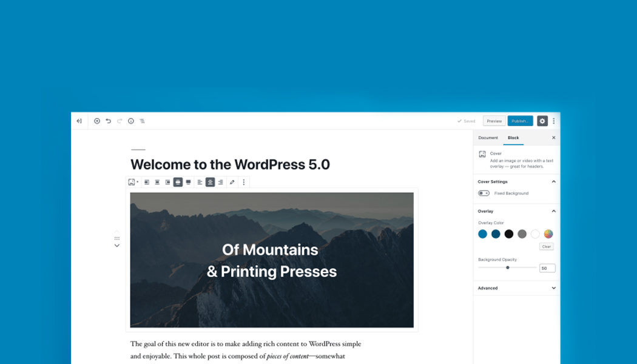Click the block drag handle dots

[x=117, y=238]
